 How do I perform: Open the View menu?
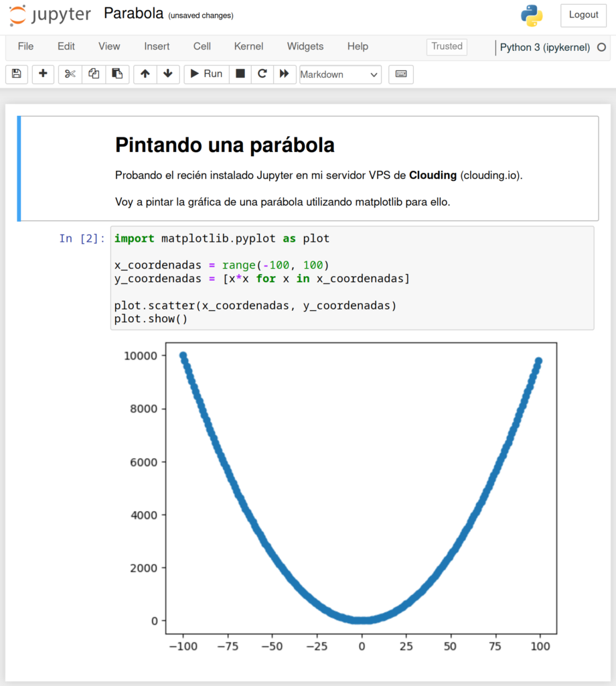click(109, 46)
